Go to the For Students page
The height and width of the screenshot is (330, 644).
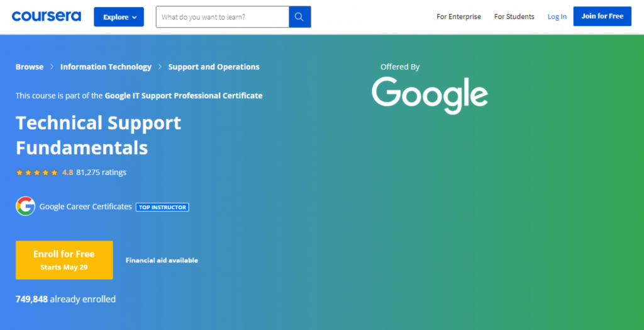[x=514, y=17]
